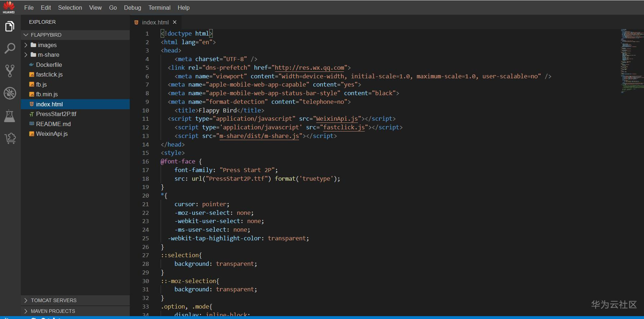
Task: Close the index.html editor tab
Action: pos(175,22)
